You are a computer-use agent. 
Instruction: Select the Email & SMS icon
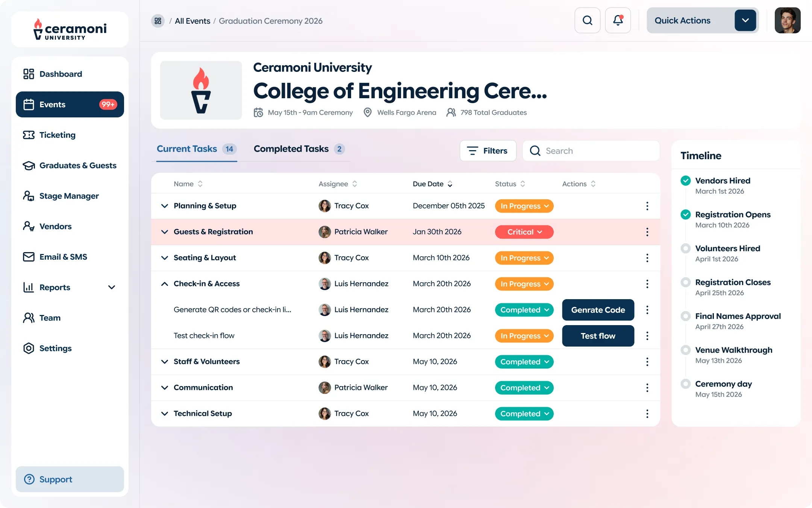28,257
